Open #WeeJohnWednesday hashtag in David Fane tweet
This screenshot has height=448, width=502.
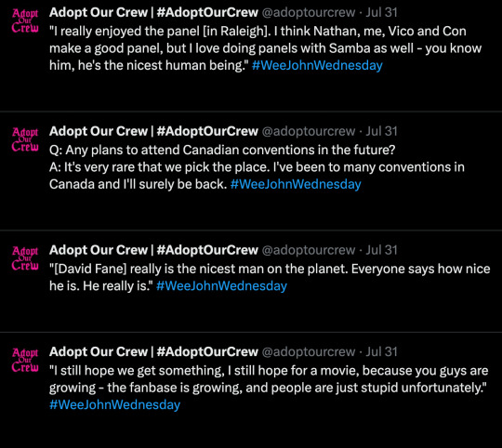coord(221,285)
